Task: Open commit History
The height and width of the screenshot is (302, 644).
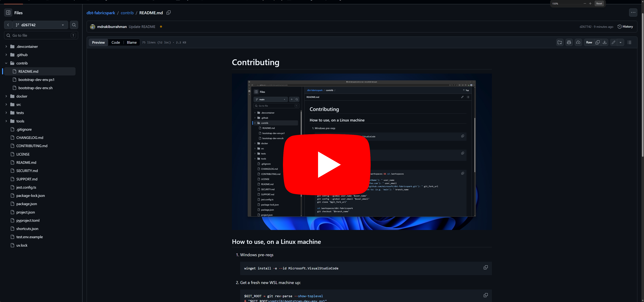Action: [625, 27]
